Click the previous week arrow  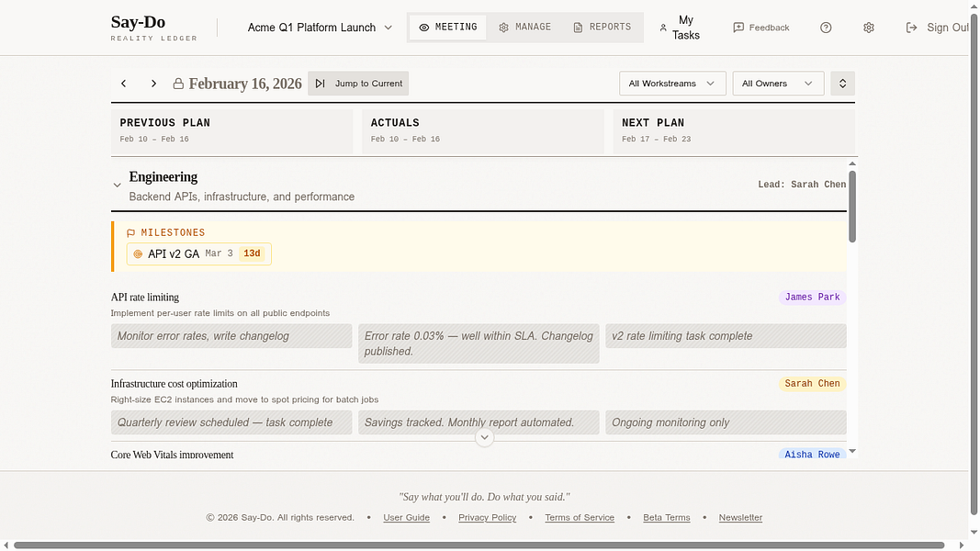click(123, 83)
